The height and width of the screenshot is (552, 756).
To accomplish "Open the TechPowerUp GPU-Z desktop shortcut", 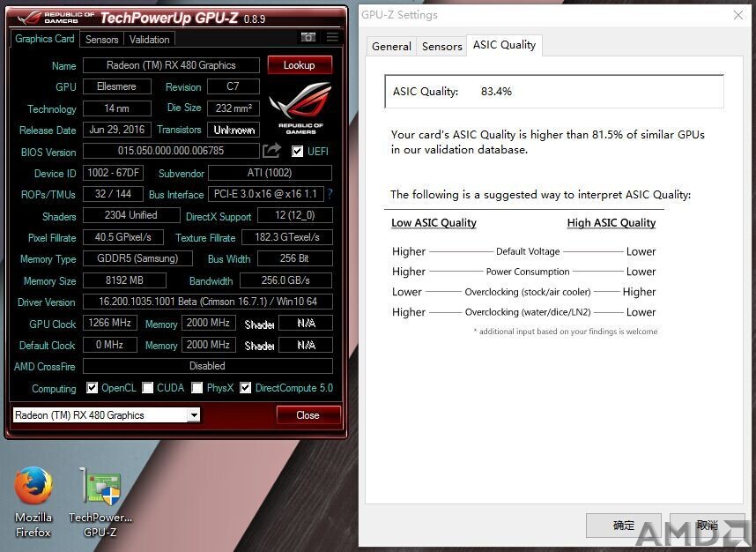I will (100, 502).
